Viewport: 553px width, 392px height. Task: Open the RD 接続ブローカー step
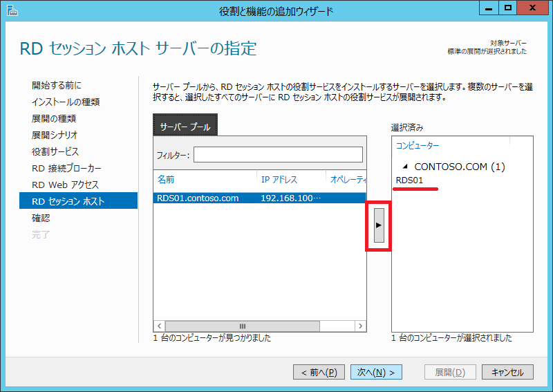point(66,168)
